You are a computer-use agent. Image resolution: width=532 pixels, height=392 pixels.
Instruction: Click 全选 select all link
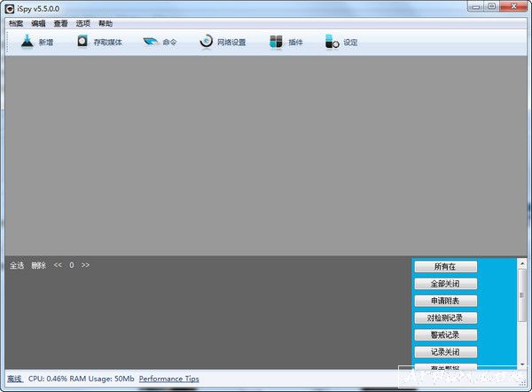click(x=17, y=265)
